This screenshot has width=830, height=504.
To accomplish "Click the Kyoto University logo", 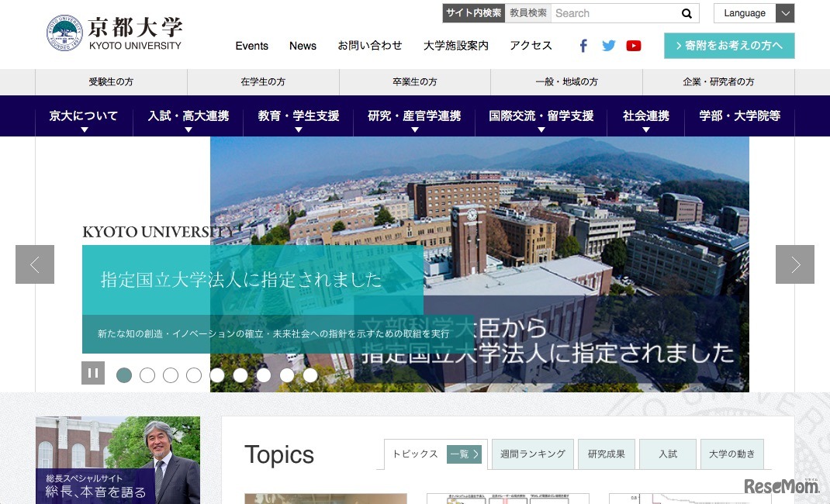I will [x=115, y=33].
